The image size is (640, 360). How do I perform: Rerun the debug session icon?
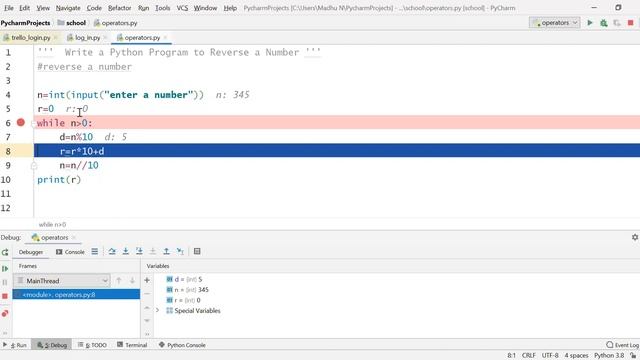tap(5, 252)
